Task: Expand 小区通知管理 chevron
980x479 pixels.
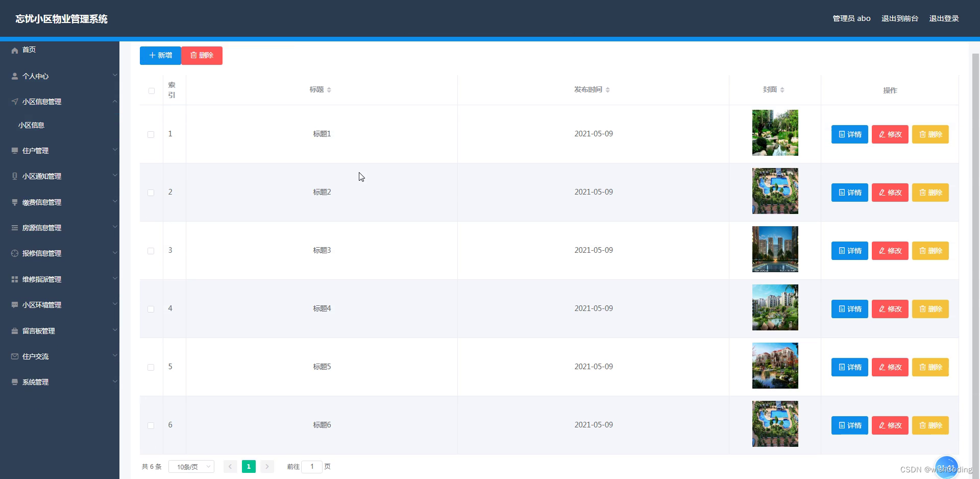Action: click(x=115, y=175)
